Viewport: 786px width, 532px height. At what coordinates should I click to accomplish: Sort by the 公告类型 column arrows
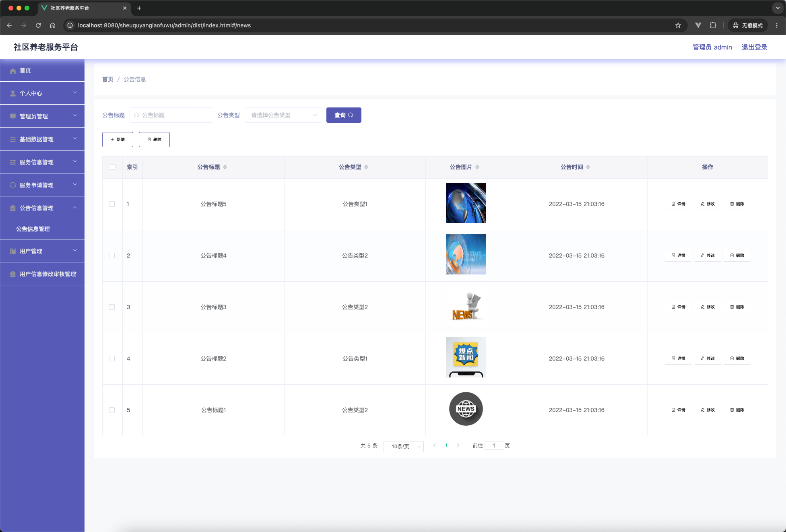pyautogui.click(x=366, y=167)
